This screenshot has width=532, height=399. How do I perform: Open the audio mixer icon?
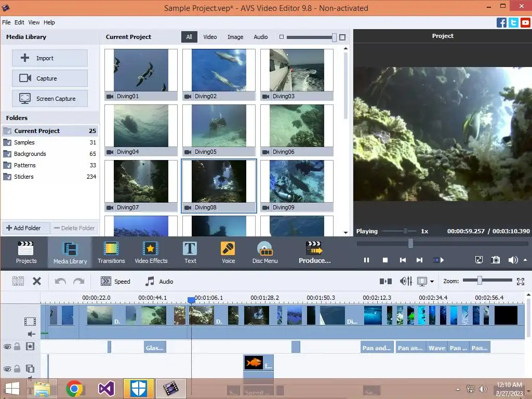[406, 281]
